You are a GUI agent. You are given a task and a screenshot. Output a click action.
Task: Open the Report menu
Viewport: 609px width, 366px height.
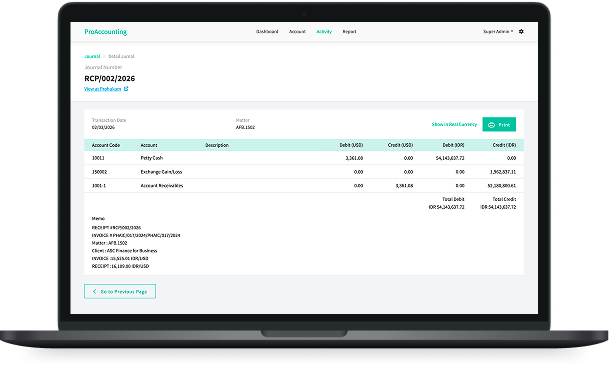[x=349, y=31]
